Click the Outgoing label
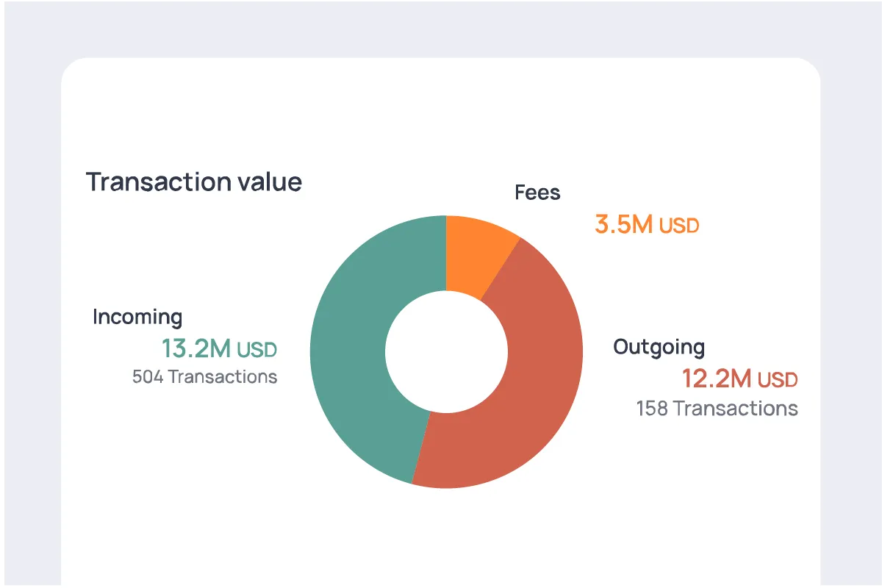 click(x=659, y=347)
